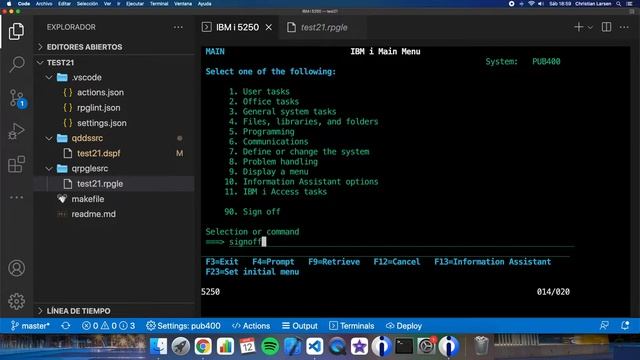The image size is (640, 360).
Task: Click the Spotlight search icon in menu bar
Action: pyautogui.click(x=619, y=4)
